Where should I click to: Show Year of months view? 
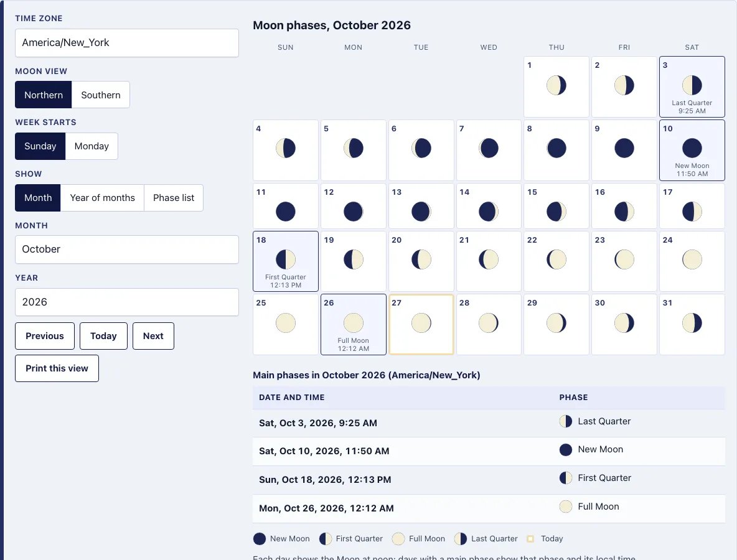(103, 198)
